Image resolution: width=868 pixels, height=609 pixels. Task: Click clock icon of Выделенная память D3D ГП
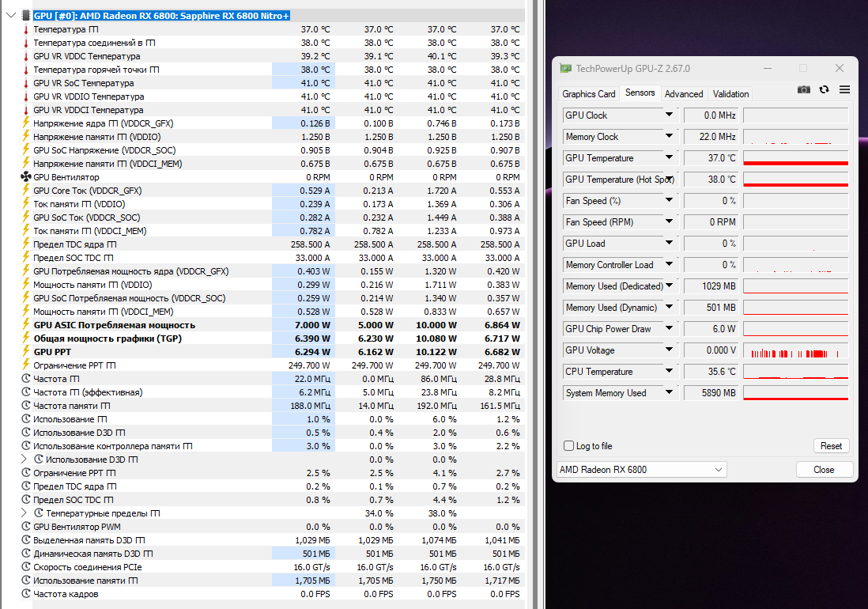pos(25,539)
